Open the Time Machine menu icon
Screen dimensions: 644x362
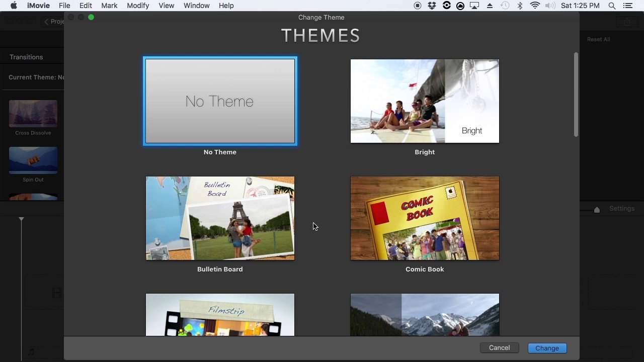(505, 6)
